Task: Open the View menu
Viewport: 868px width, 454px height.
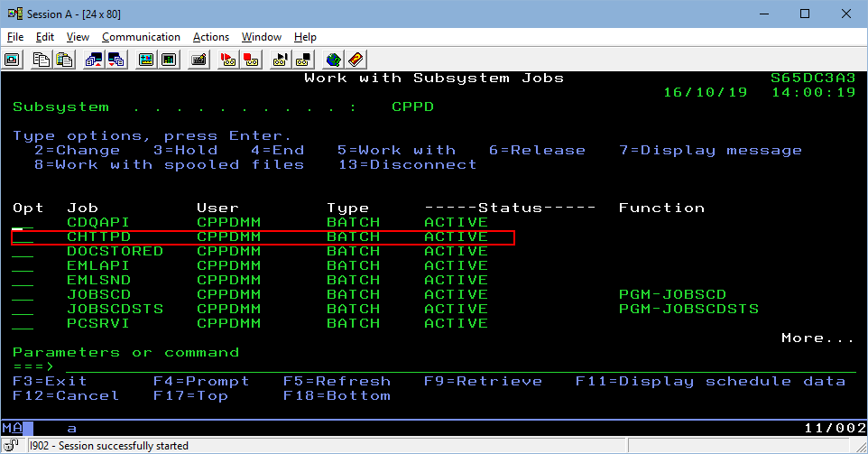Action: (78, 37)
